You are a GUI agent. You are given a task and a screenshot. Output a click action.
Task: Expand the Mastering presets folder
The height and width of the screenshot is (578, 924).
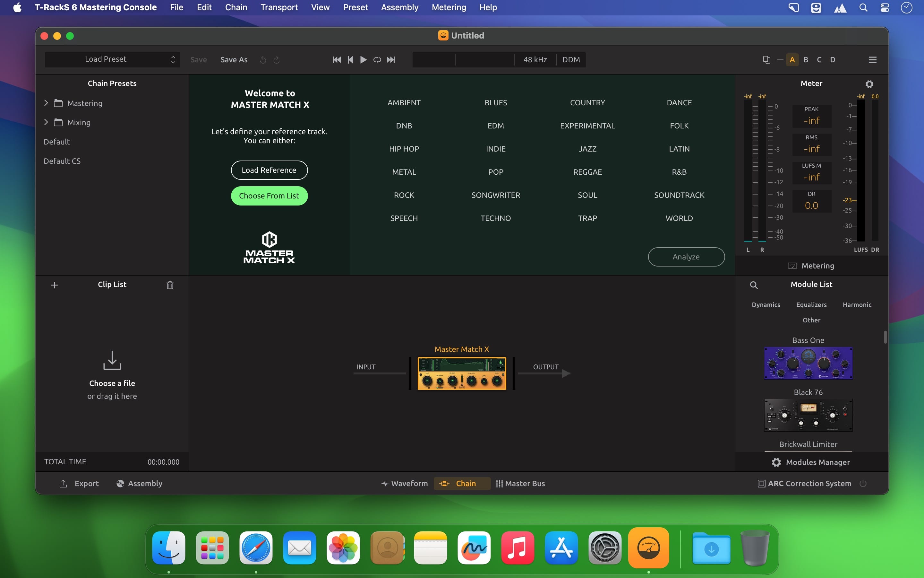click(x=46, y=103)
